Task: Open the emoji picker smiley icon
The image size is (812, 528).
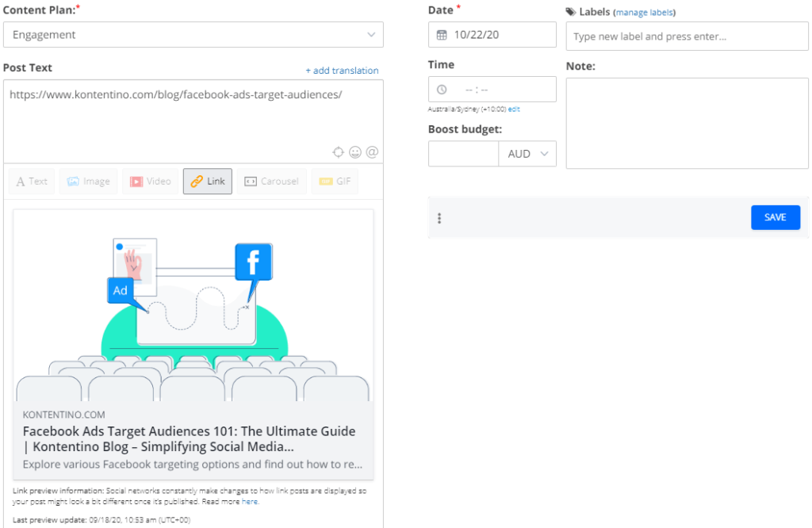Action: 355,152
